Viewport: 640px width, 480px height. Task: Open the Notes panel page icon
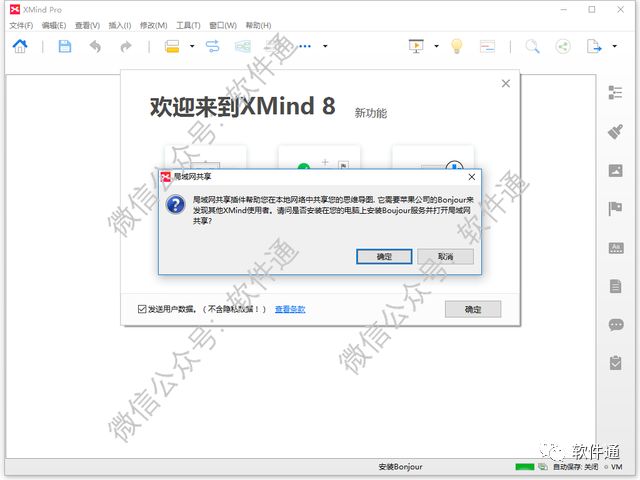pos(616,286)
